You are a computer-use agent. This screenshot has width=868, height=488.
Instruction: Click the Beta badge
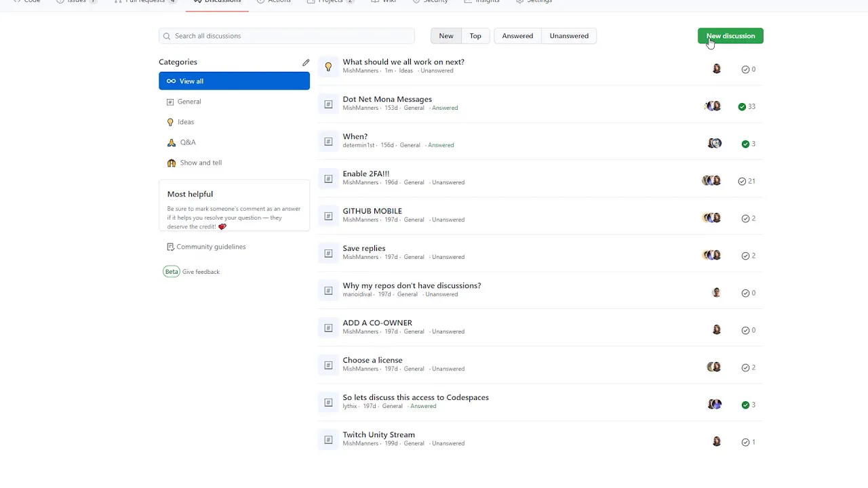[172, 272]
